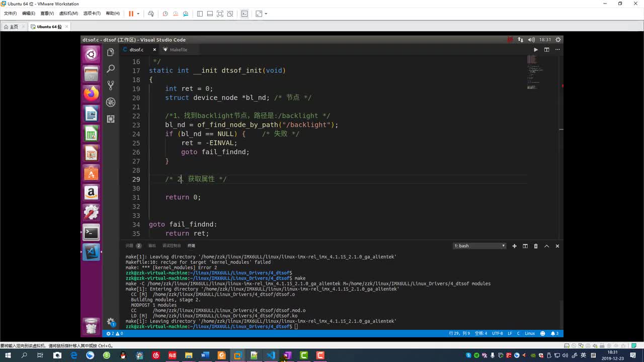
Task: Open VMware 虚拟机(M) menu
Action: [68, 14]
